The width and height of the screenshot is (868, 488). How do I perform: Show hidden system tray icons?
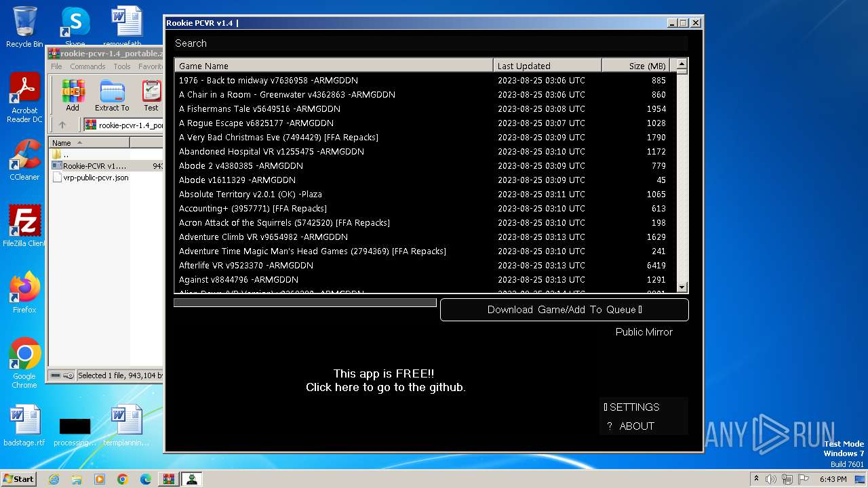pos(756,479)
